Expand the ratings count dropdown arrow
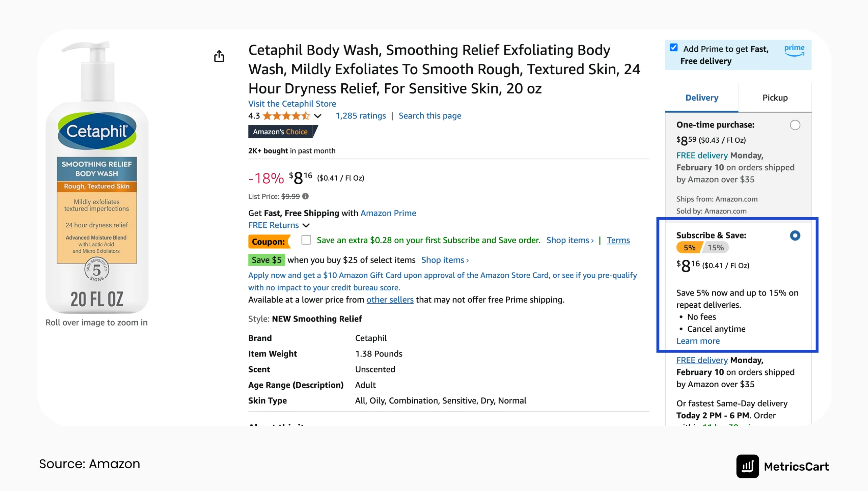Viewport: 868px width, 492px height. [319, 116]
